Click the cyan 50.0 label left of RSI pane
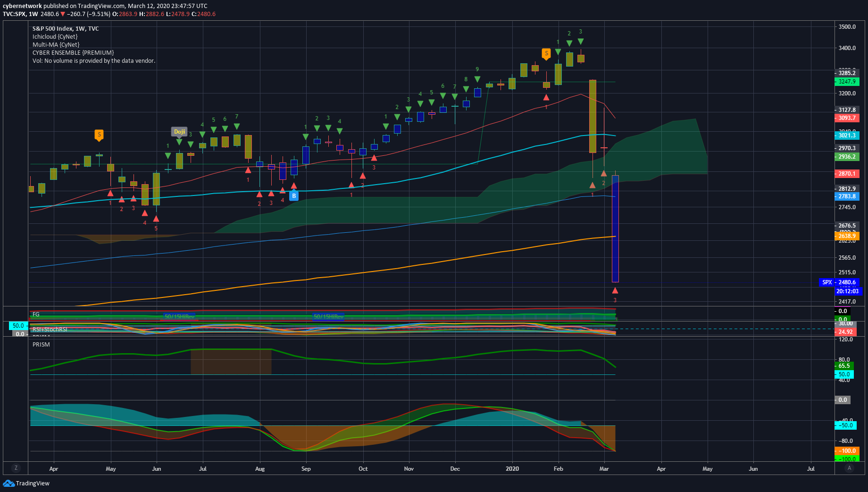 [18, 326]
